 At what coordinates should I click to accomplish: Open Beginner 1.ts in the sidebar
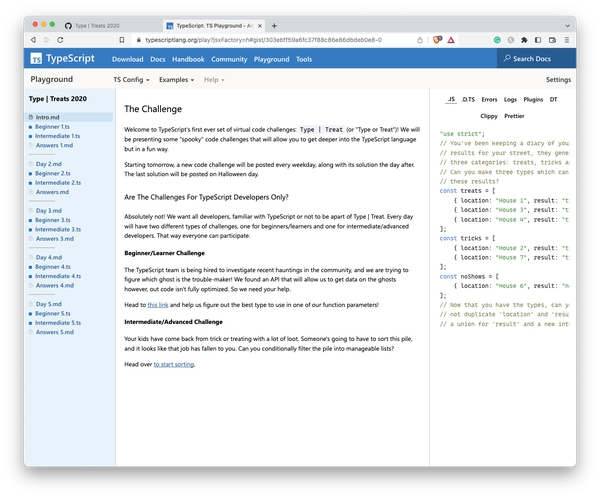pos(52,127)
